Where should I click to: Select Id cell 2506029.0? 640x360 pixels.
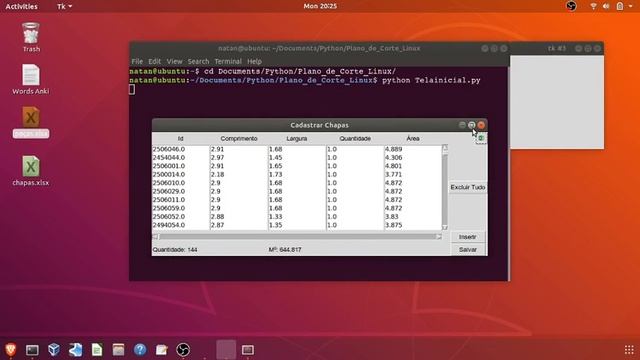point(169,191)
